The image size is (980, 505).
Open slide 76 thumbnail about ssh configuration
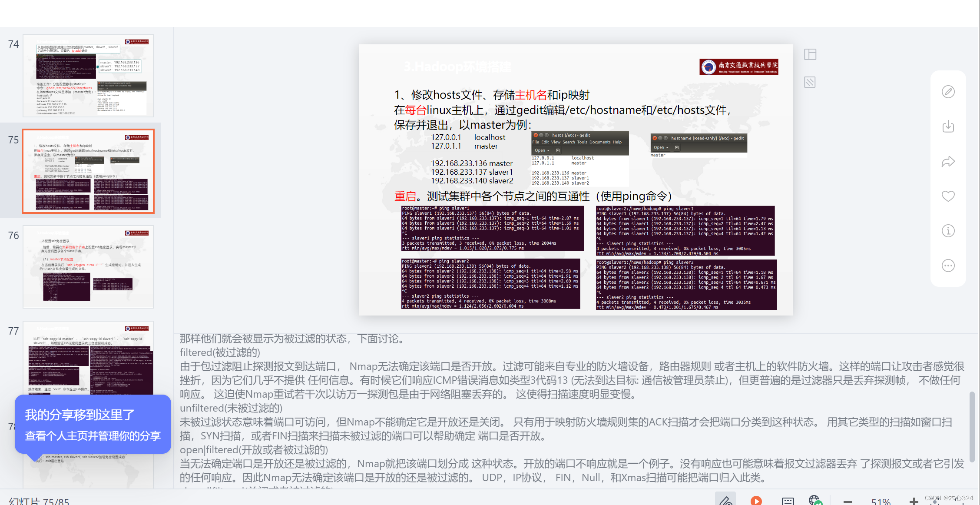[x=88, y=267]
